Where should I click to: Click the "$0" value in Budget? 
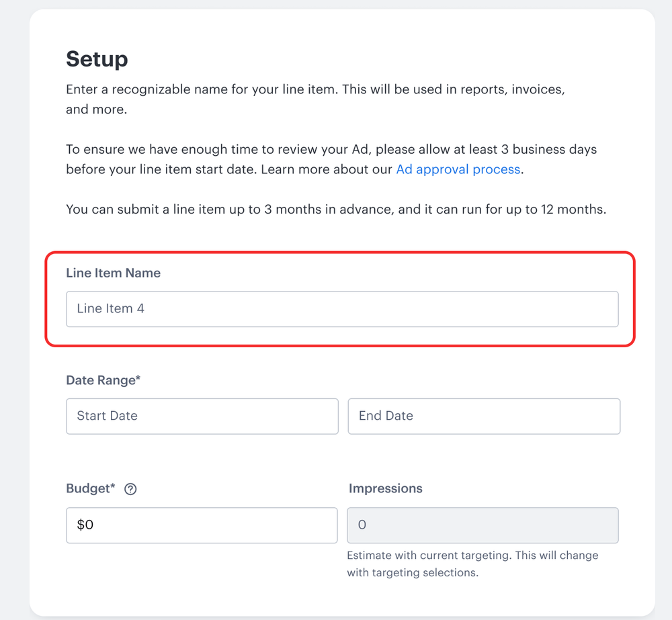point(85,525)
